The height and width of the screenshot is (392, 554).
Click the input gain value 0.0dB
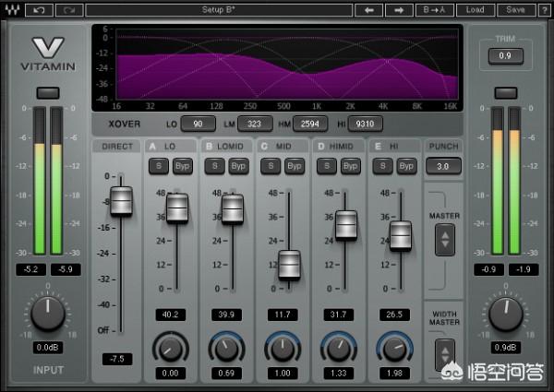tap(48, 348)
